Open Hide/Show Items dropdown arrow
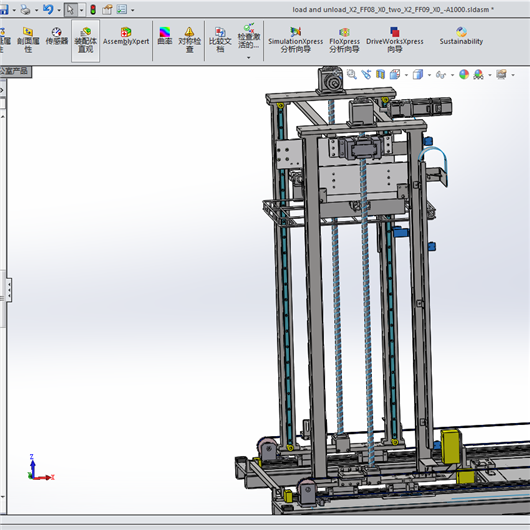 pos(452,75)
